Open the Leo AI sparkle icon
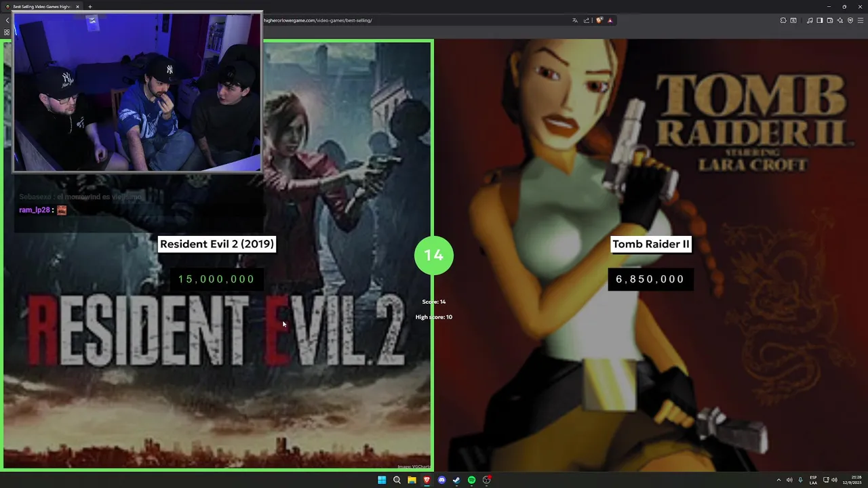This screenshot has width=868, height=488. click(x=840, y=20)
